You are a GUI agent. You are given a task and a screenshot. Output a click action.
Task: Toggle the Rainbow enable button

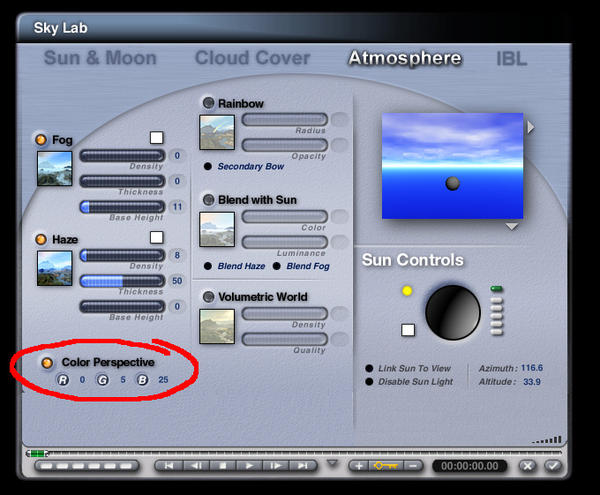pos(209,103)
